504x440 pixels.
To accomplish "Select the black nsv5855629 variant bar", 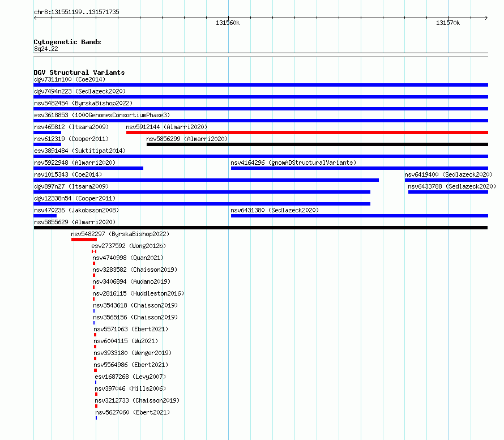I will pos(260,228).
